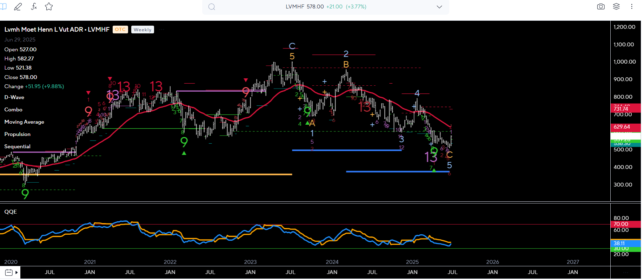This screenshot has width=644, height=280.
Task: Take a chart snapshot with camera icon
Action: [601, 7]
